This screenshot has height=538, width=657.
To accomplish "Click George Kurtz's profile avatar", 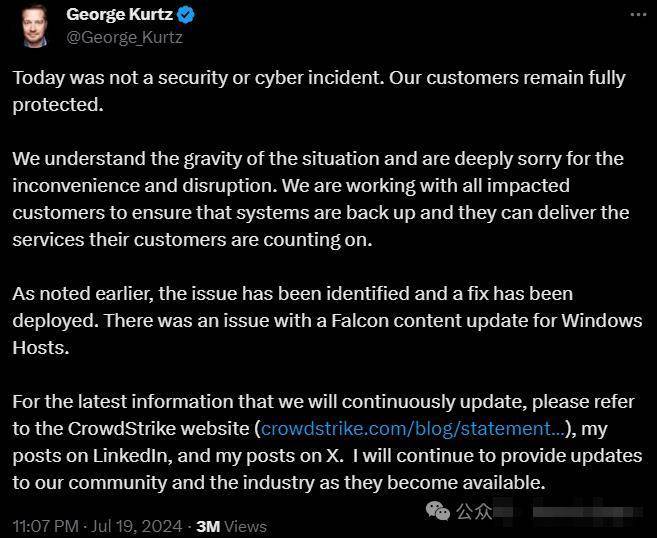I will [x=36, y=26].
